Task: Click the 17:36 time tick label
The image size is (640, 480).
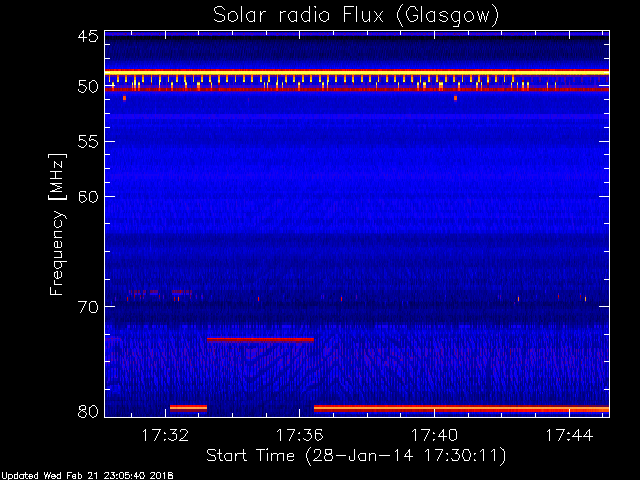Action: 300,436
